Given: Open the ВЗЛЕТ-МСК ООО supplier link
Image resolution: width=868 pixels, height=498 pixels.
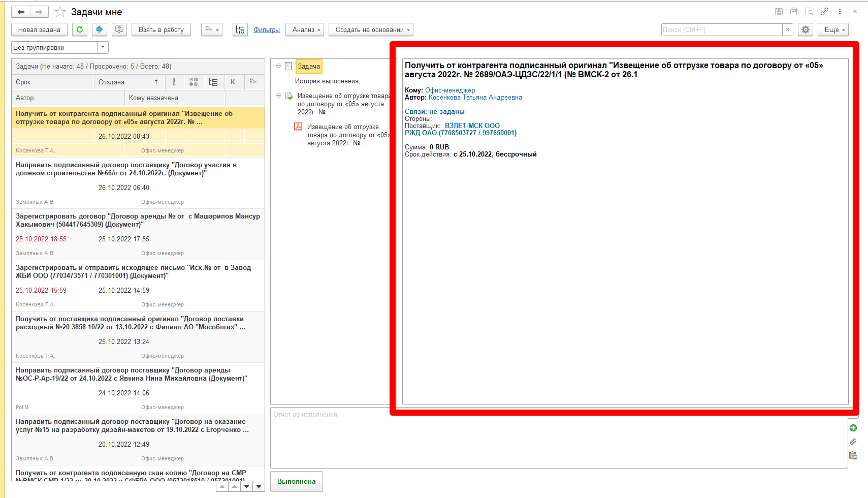Looking at the screenshot, I should pyautogui.click(x=472, y=126).
